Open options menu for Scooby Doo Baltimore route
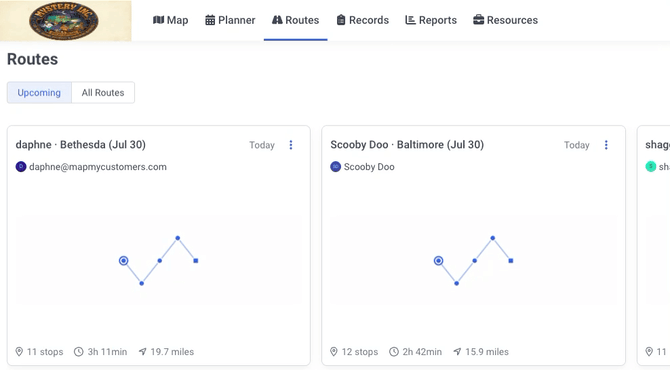Image resolution: width=670 pixels, height=370 pixels. click(606, 145)
